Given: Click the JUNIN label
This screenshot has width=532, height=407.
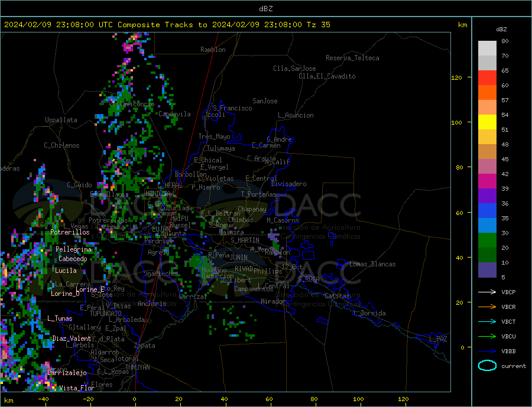Looking at the screenshot, I should click(239, 258).
